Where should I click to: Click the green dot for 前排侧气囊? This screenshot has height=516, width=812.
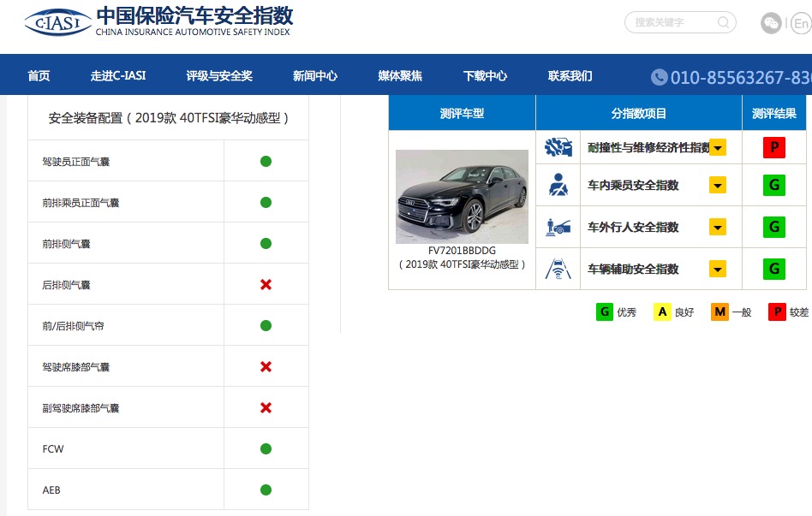(x=266, y=243)
